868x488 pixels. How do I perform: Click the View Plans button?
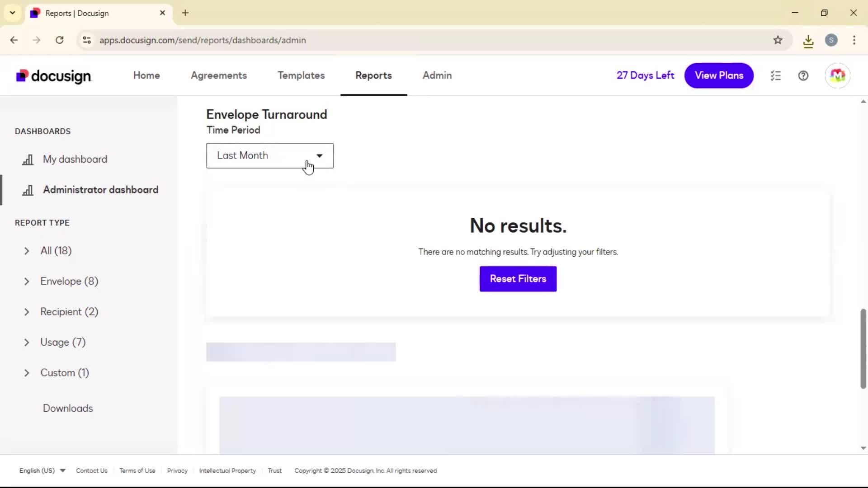point(719,75)
